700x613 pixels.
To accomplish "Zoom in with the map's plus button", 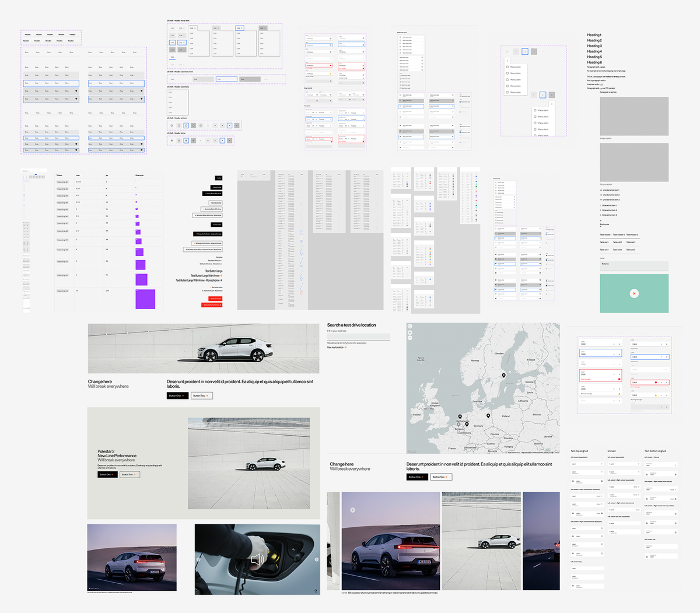I will (x=410, y=332).
